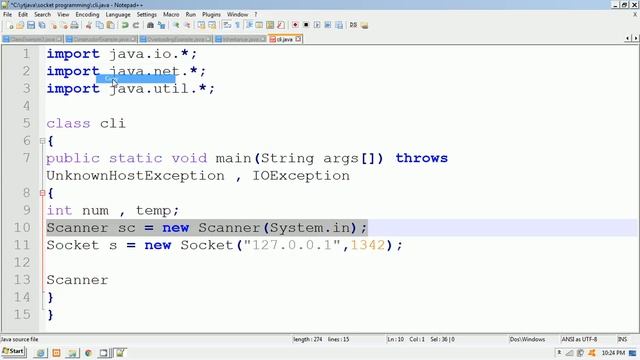Open the Search menu
This screenshot has width=640, height=360.
pos(42,14)
